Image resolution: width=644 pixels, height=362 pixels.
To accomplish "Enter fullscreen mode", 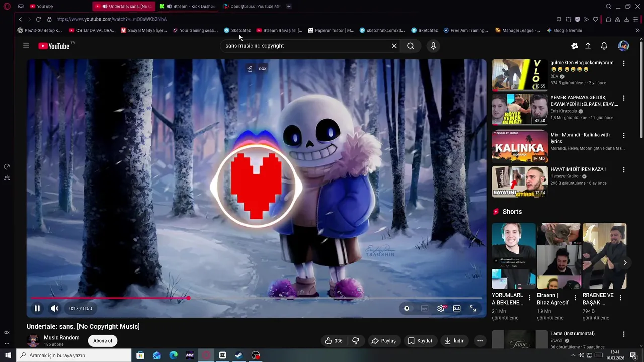I will [x=473, y=308].
